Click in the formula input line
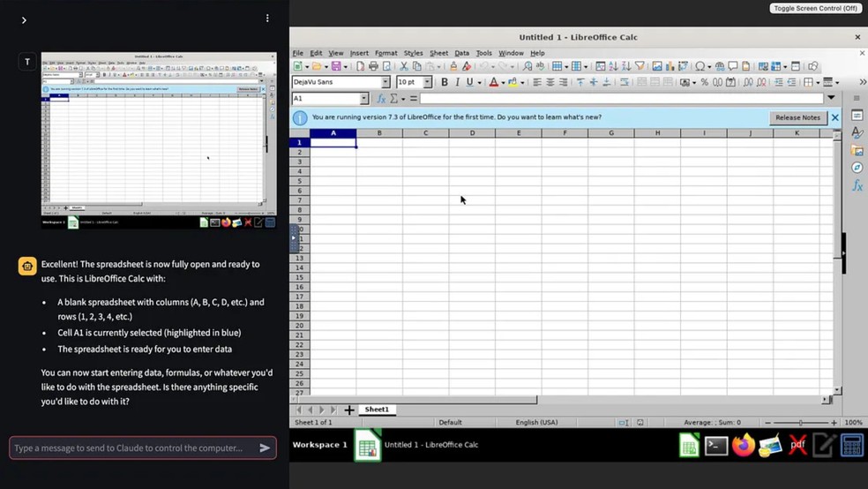 [622, 99]
